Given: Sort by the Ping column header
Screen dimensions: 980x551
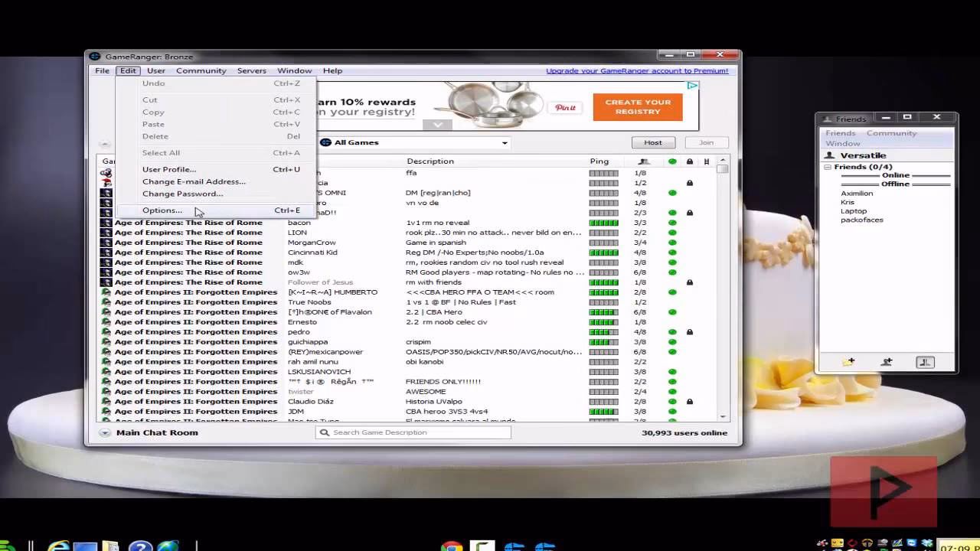Looking at the screenshot, I should click(599, 161).
